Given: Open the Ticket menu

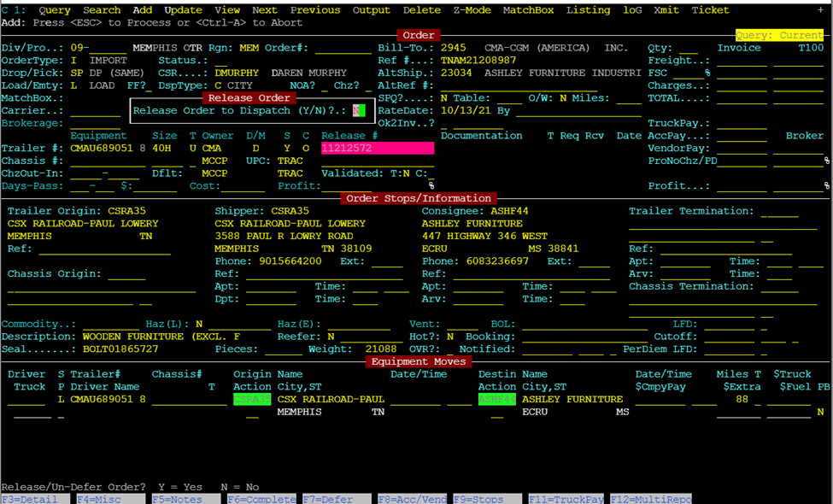Looking at the screenshot, I should pyautogui.click(x=710, y=10).
